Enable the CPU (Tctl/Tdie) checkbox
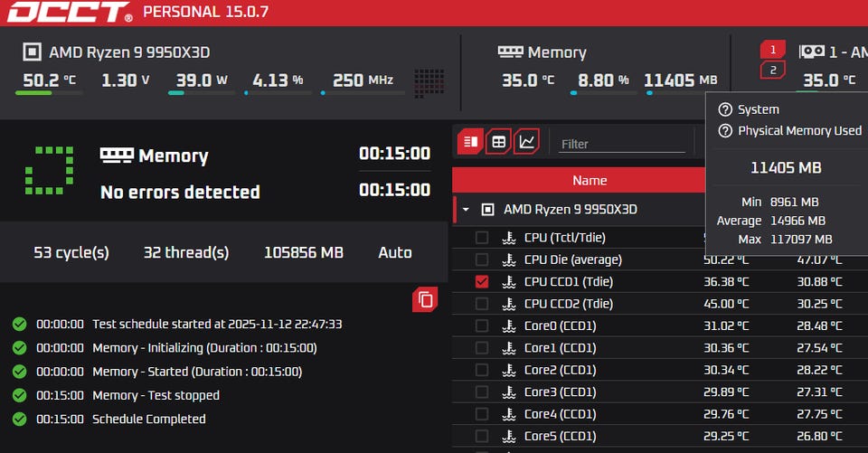868x453 pixels. point(482,238)
